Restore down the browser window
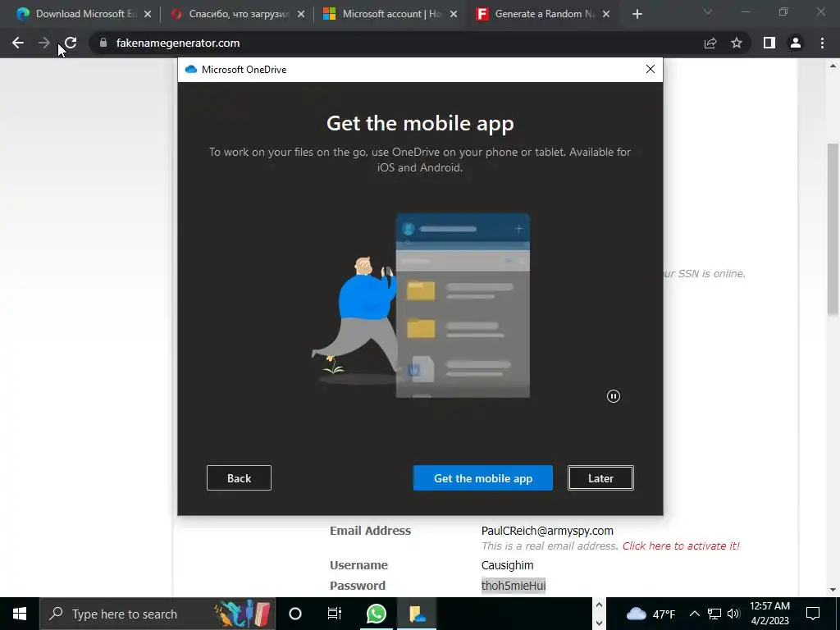840x630 pixels. click(x=783, y=11)
